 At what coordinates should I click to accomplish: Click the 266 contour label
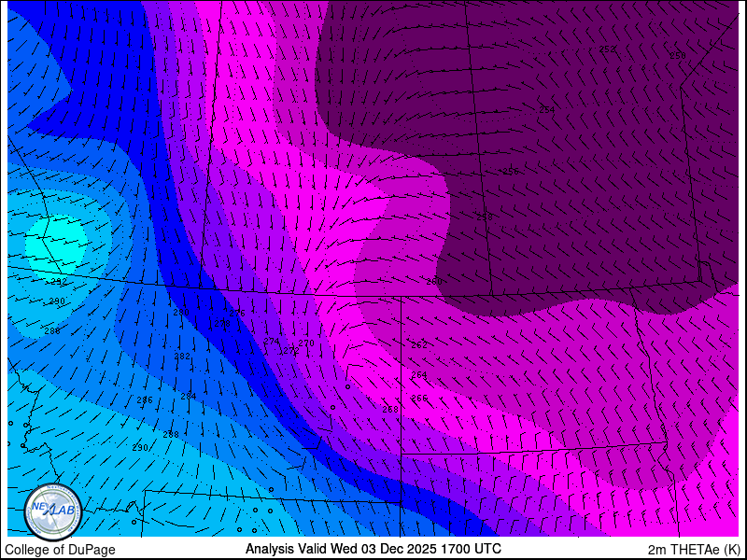click(419, 399)
